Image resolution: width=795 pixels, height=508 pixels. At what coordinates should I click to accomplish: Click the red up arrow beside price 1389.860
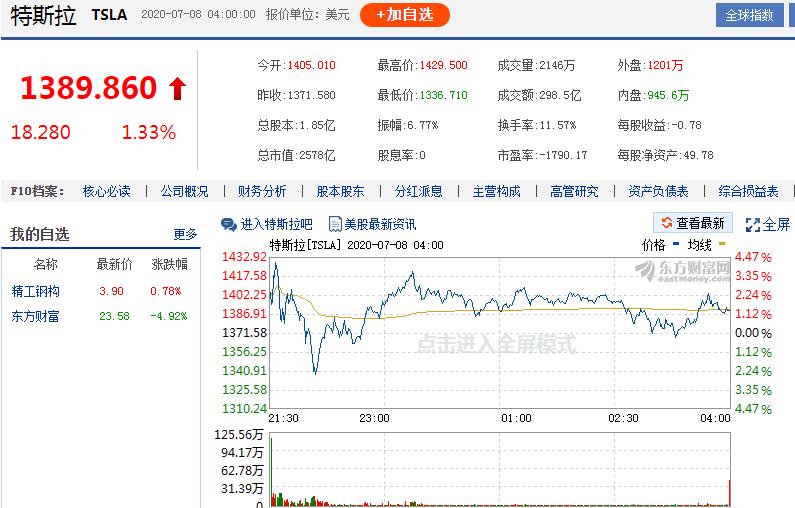point(177,88)
